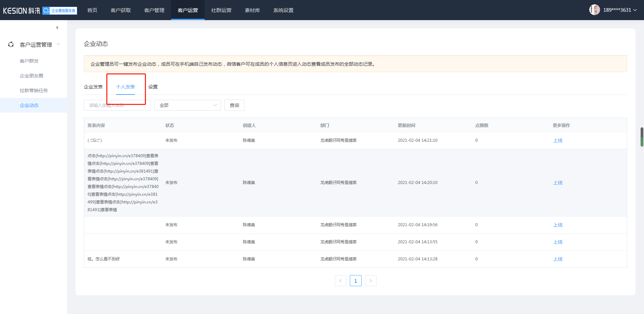Image resolution: width=644 pixels, height=314 pixels.
Task: Click the green page scrollbar thumb
Action: coord(642,137)
